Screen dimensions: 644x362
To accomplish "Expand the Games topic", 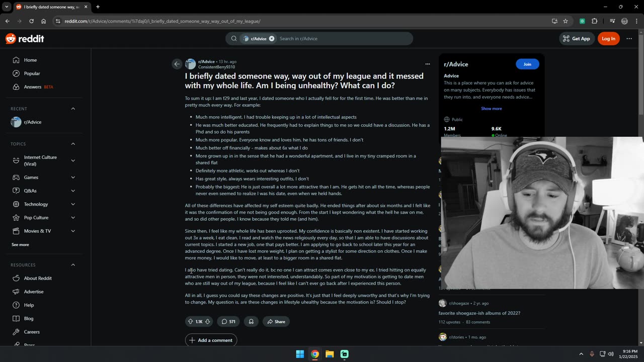I will [73, 177].
